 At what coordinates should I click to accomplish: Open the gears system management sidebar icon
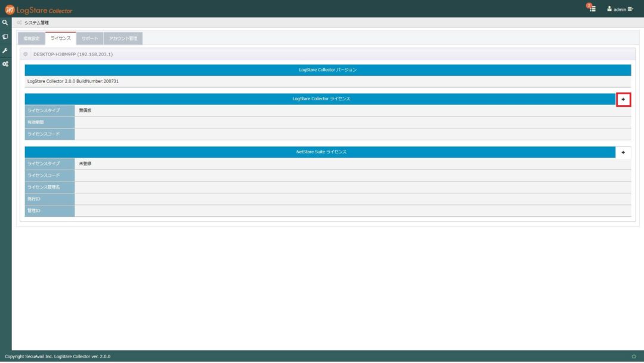click(x=5, y=64)
